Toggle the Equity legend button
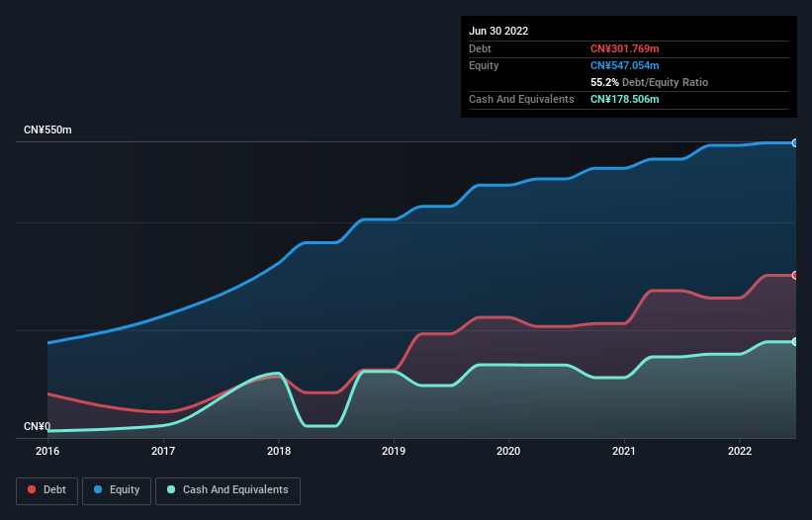The width and height of the screenshot is (812, 520). click(117, 490)
